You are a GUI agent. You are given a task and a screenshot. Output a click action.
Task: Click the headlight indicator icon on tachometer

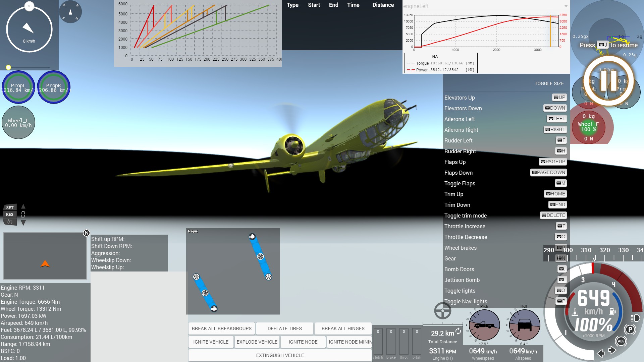[x=635, y=318]
